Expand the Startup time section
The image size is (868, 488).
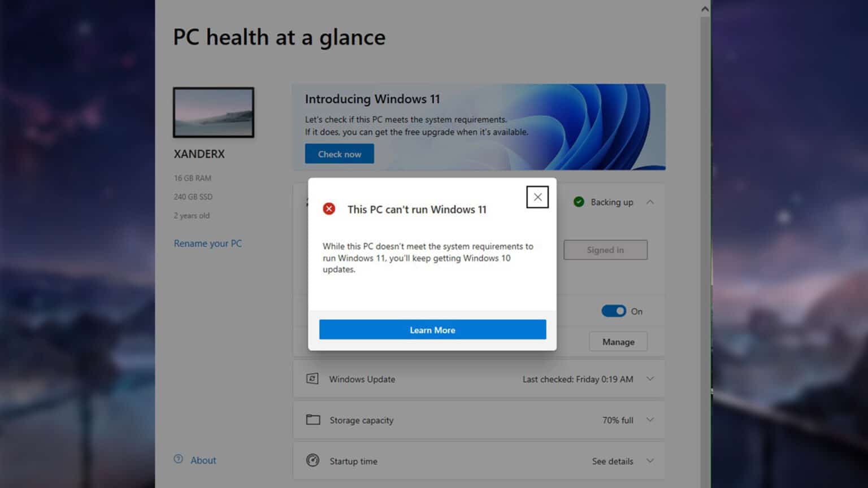coord(650,461)
